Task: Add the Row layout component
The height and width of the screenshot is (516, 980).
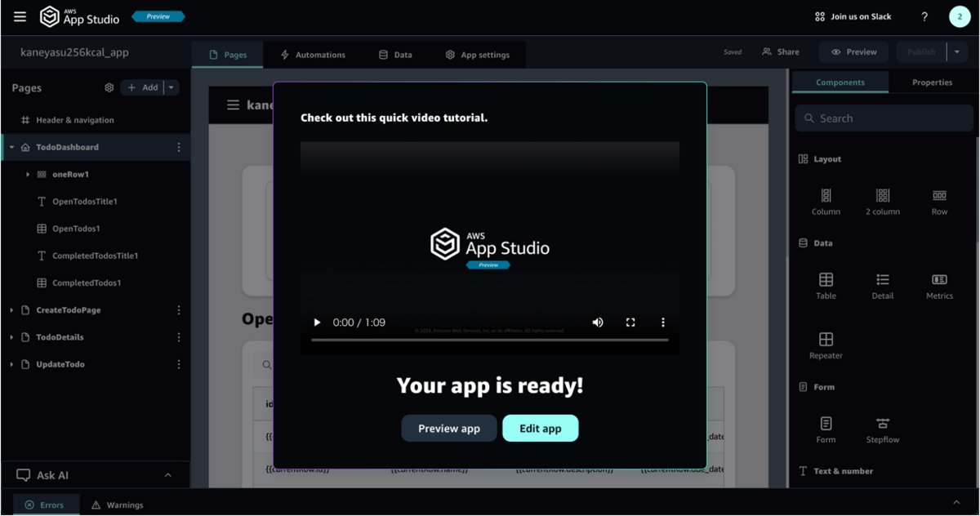Action: point(939,202)
